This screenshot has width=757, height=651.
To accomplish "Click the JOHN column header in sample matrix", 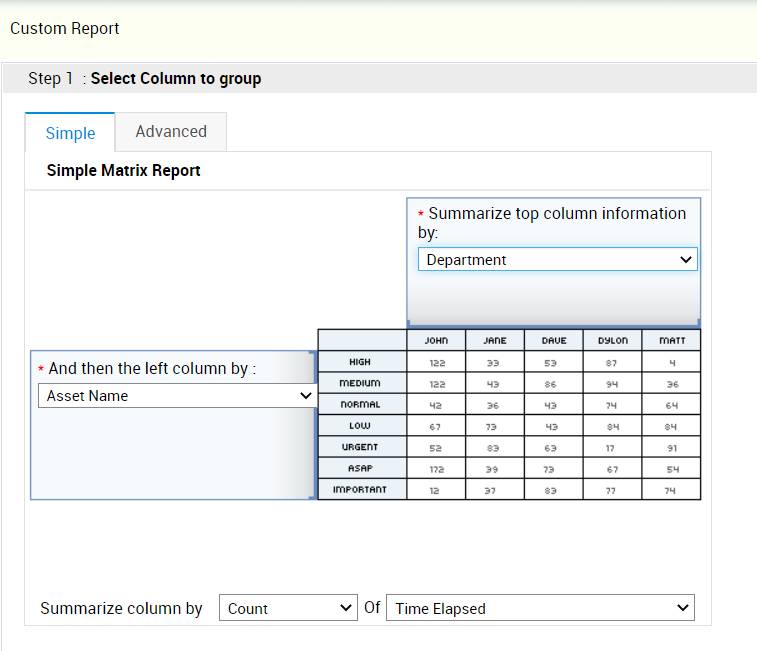I will click(x=436, y=341).
